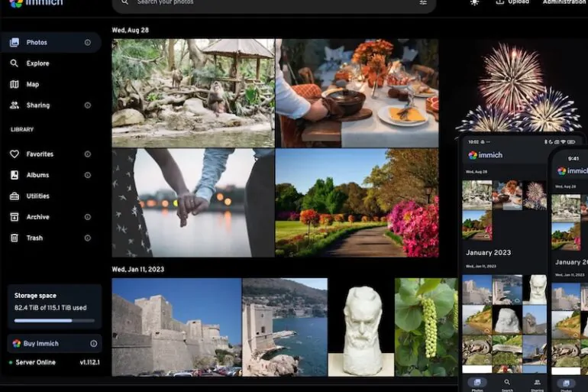This screenshot has width=588, height=392.
Task: Click the Wed, Aug 28 date header
Action: pyautogui.click(x=130, y=31)
